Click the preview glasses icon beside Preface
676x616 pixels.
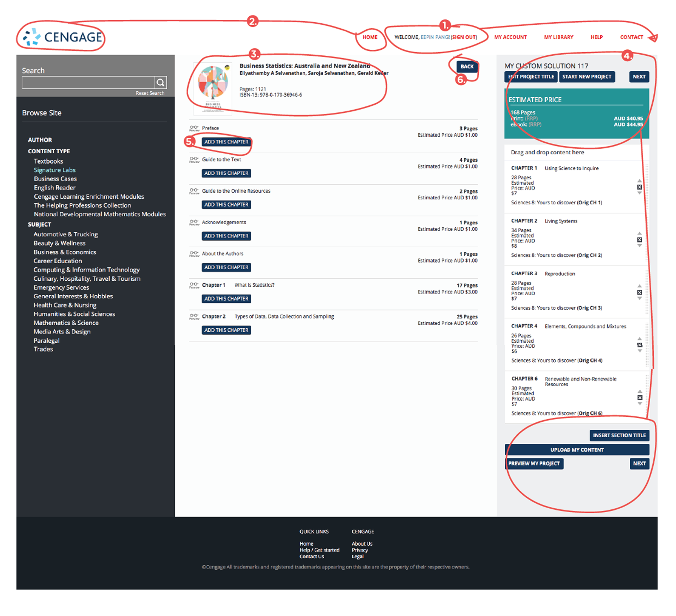(x=194, y=128)
